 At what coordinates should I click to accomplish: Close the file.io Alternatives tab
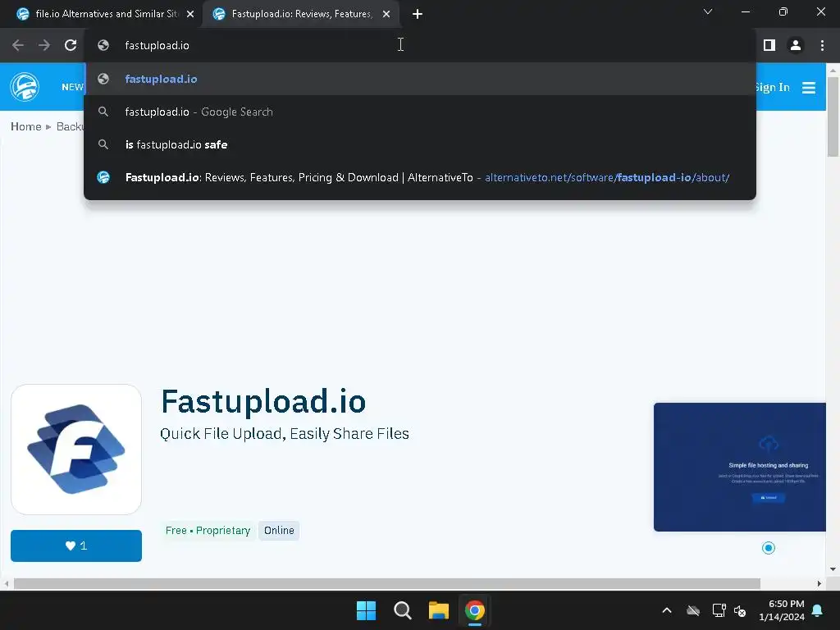pyautogui.click(x=190, y=14)
